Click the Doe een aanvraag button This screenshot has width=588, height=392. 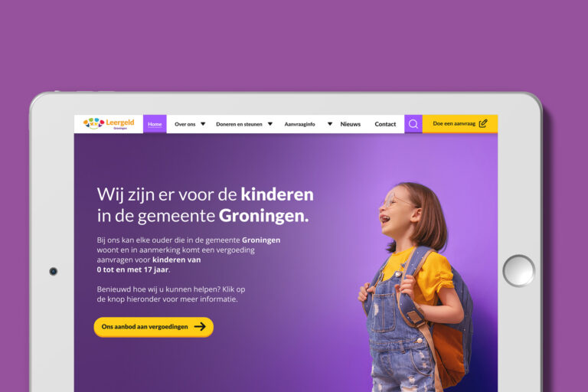coord(460,124)
